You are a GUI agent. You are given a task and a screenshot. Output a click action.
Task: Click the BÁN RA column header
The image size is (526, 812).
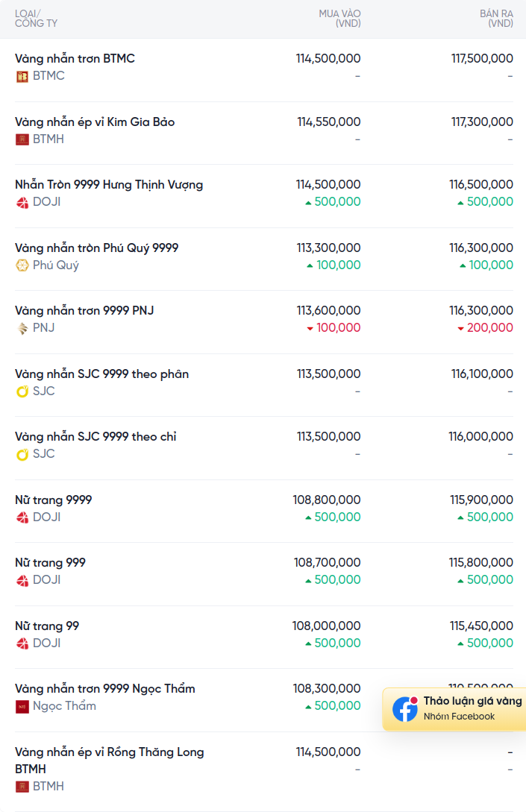coord(496,19)
